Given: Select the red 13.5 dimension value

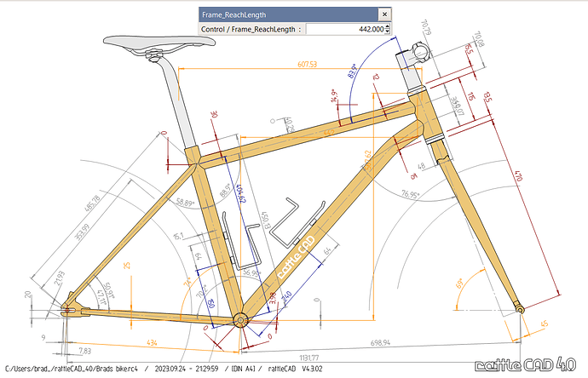Looking at the screenshot, I should [487, 97].
